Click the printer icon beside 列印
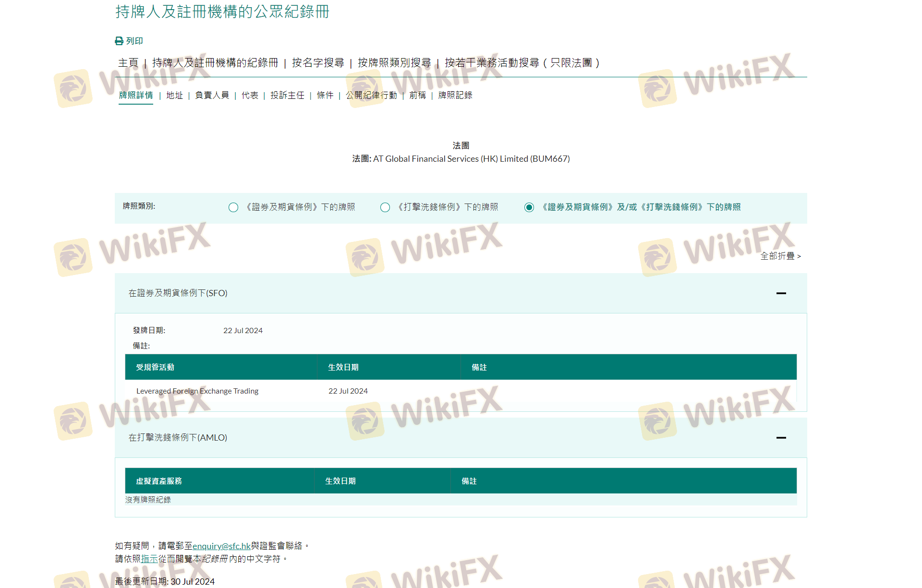The height and width of the screenshot is (588, 922). pos(119,41)
